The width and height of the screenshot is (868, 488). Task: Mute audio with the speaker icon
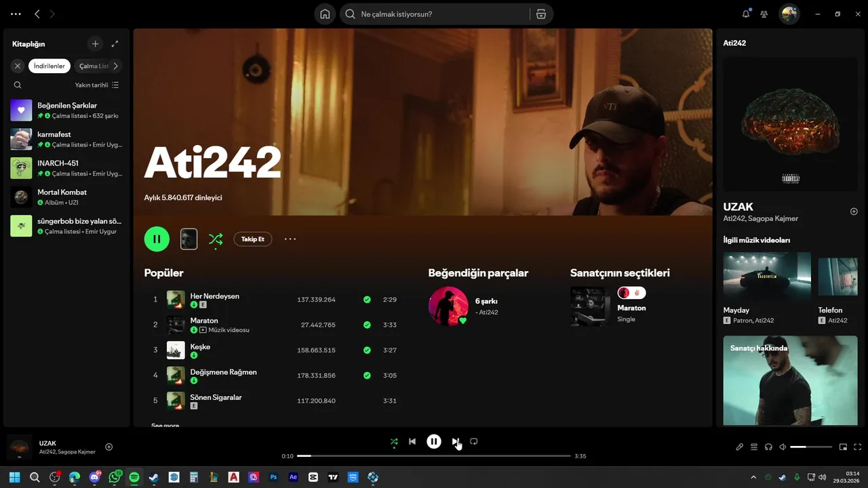(x=783, y=447)
